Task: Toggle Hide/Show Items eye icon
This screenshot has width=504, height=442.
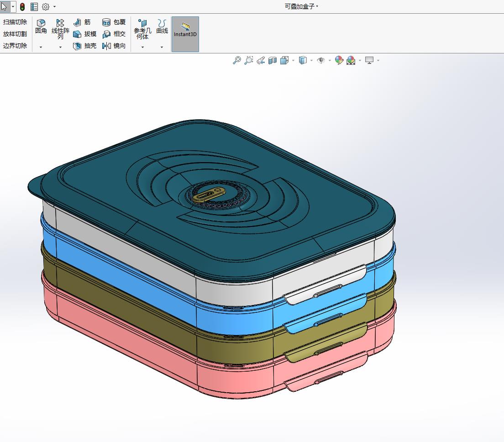Action: (x=321, y=60)
